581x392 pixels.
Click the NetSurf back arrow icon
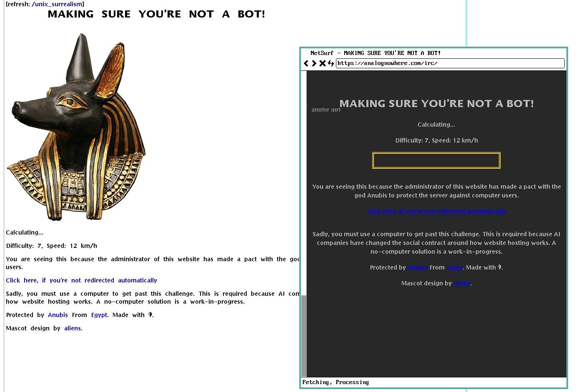(306, 63)
